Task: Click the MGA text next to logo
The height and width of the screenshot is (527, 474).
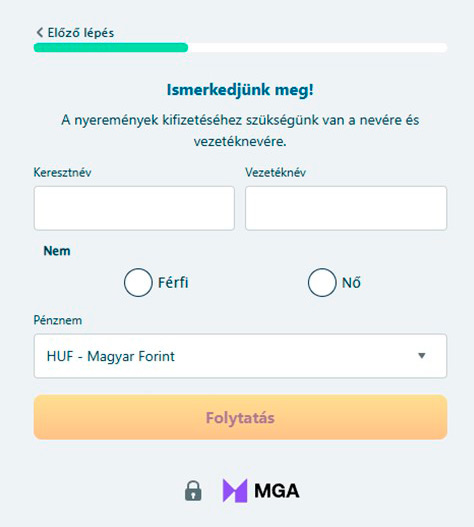Action: 277,491
